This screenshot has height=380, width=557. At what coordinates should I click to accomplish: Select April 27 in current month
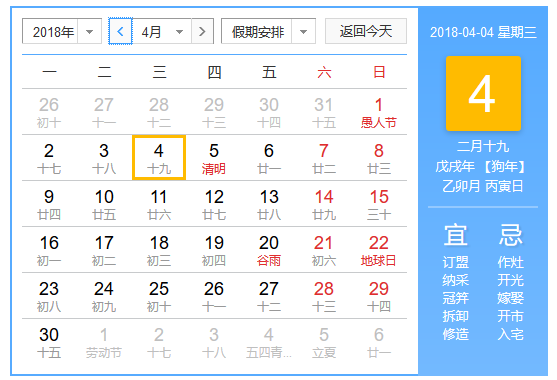pyautogui.click(x=269, y=296)
